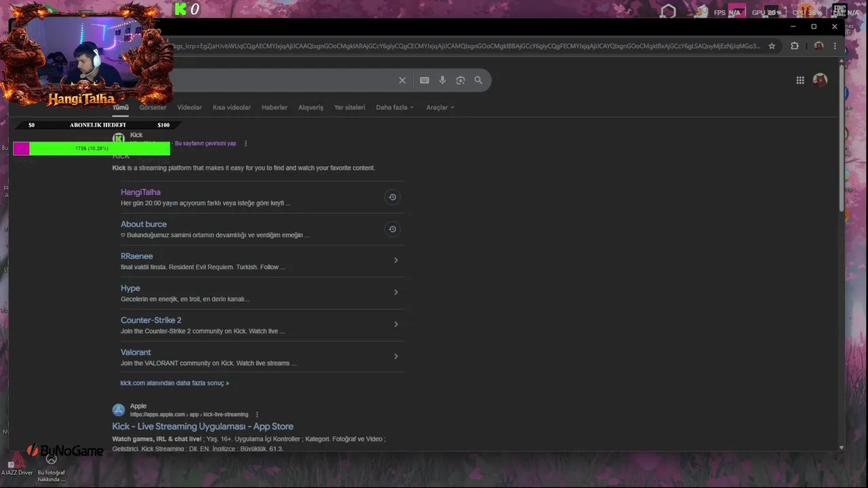Open history icon beside About burce
The width and height of the screenshot is (868, 488).
point(392,229)
